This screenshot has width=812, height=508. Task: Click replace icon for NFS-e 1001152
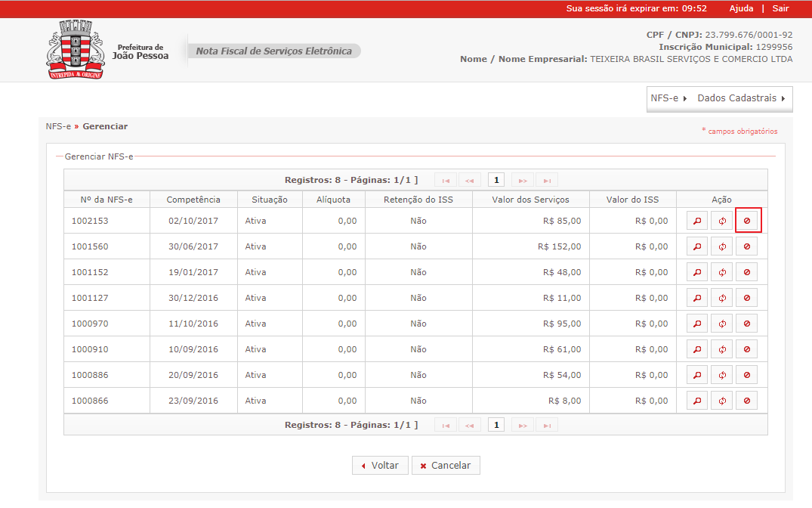pos(722,272)
